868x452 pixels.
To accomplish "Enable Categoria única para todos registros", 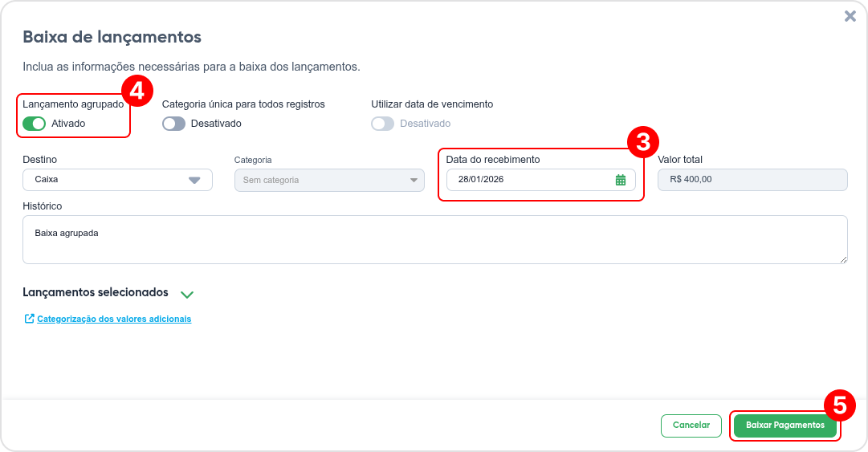I will click(x=173, y=124).
